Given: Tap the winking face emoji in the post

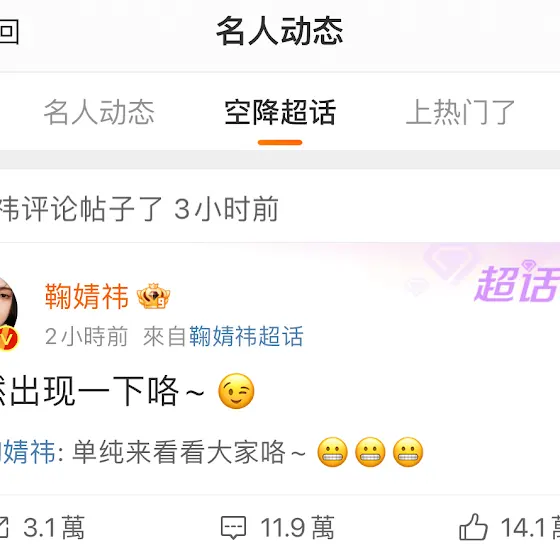Looking at the screenshot, I should (x=236, y=391).
